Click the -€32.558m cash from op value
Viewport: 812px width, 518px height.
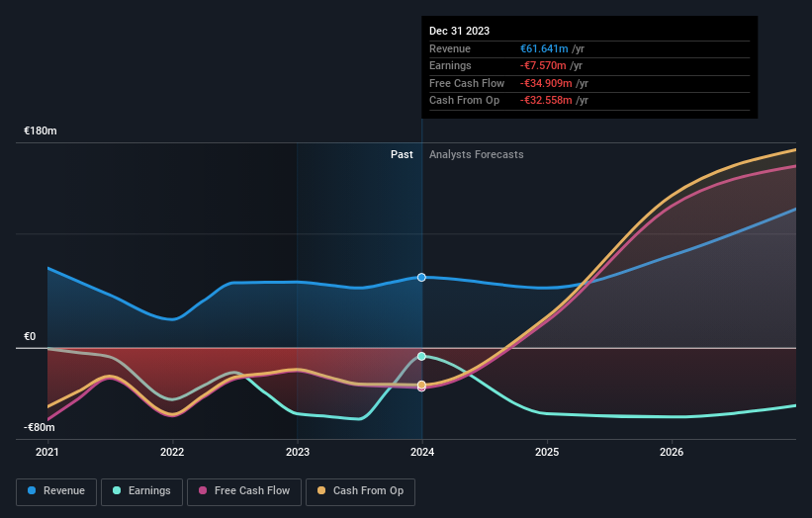click(x=546, y=101)
